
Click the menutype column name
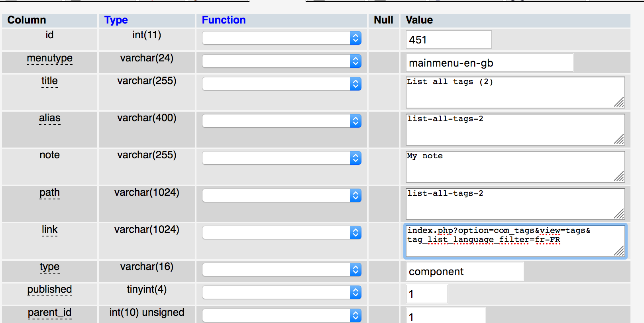(x=49, y=58)
